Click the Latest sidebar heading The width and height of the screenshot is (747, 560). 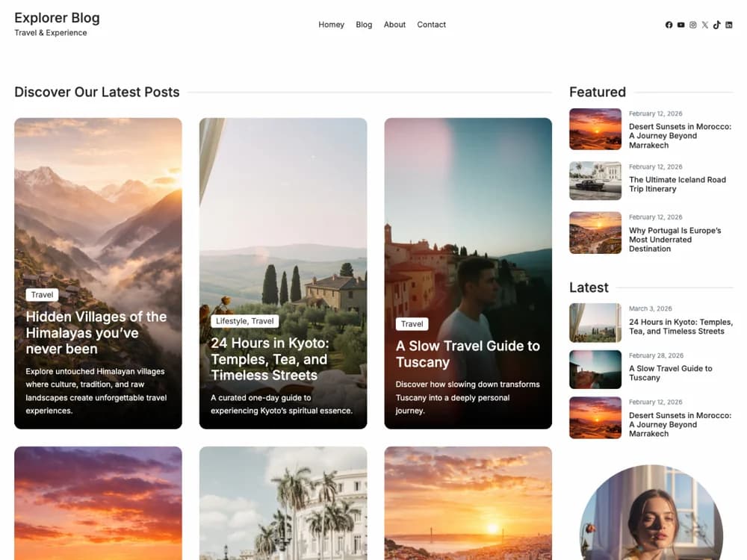pyautogui.click(x=589, y=287)
